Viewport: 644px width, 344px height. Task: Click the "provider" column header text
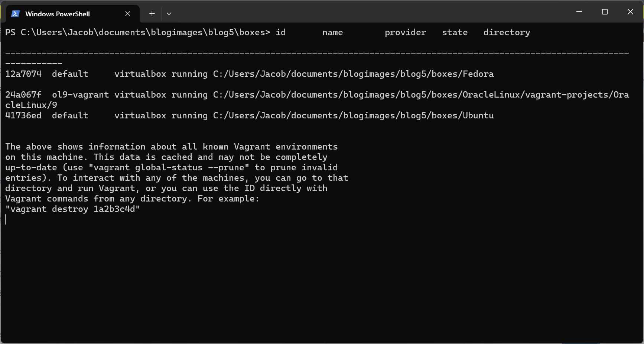(x=405, y=32)
